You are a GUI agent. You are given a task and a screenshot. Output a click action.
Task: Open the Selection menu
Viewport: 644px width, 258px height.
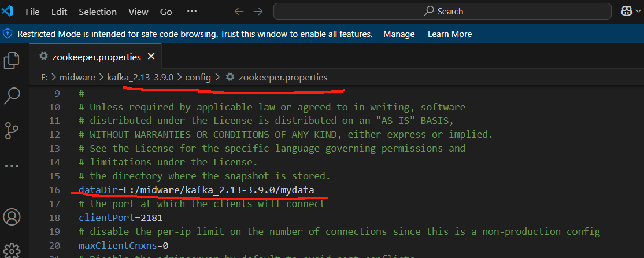tap(98, 12)
